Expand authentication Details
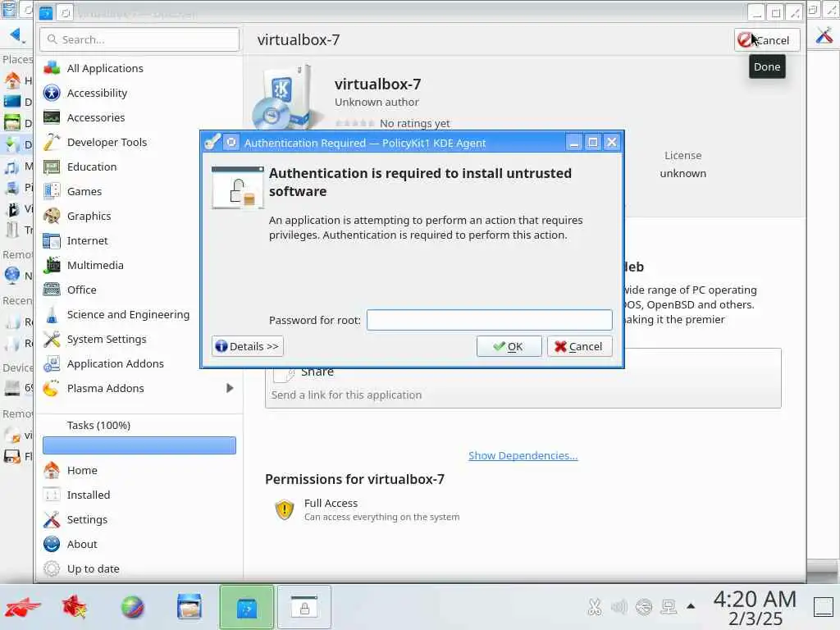Viewport: 840px width, 630px height. tap(247, 347)
